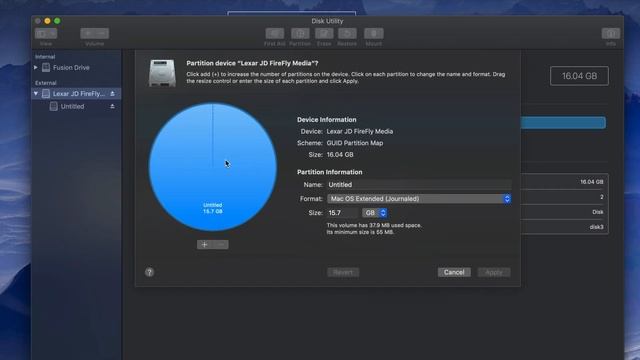Image resolution: width=640 pixels, height=360 pixels.
Task: Click the Partition toolbar icon
Action: click(x=300, y=33)
